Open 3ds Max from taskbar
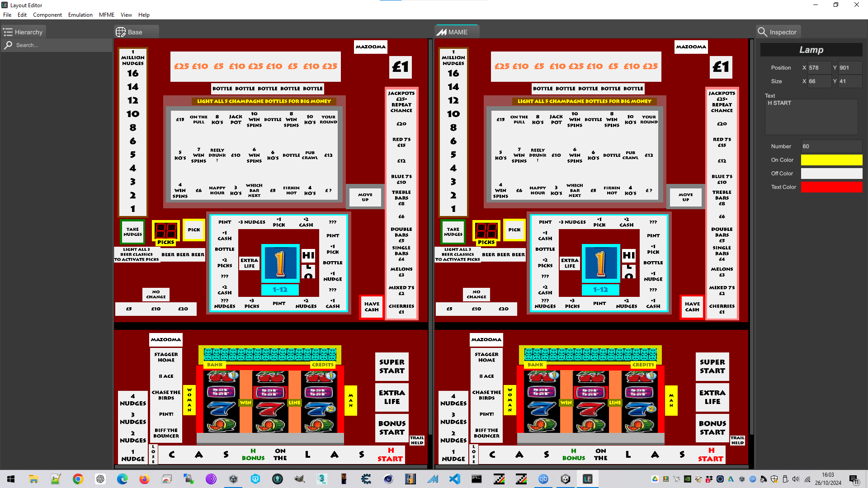 point(322,479)
